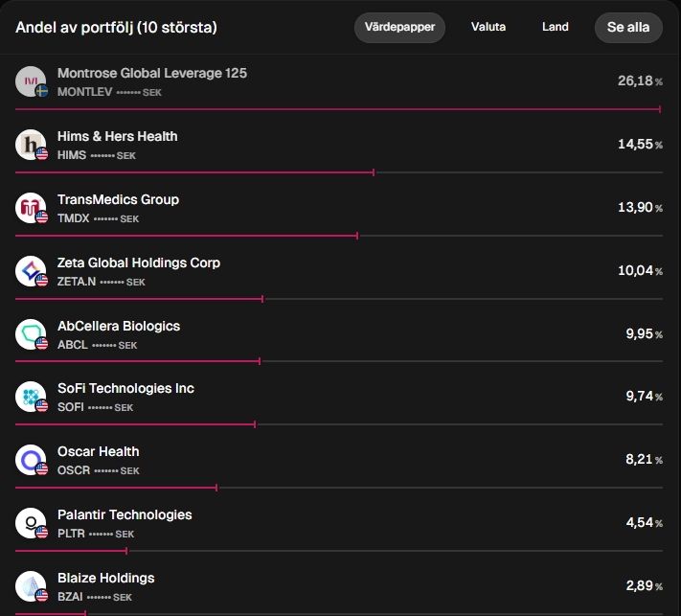Click the ZETA.N ticker text
The width and height of the screenshot is (681, 616).
tap(77, 282)
